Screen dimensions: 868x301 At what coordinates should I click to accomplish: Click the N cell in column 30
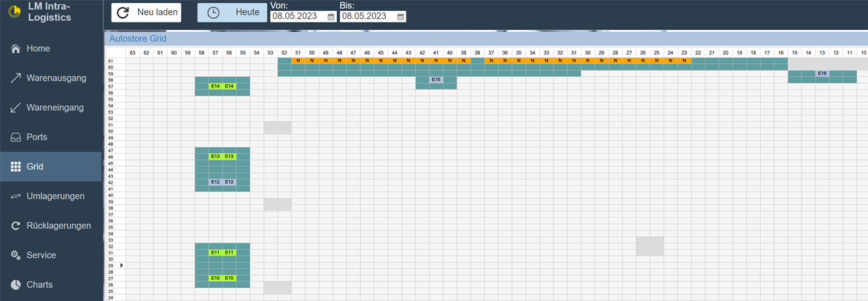[x=588, y=60]
